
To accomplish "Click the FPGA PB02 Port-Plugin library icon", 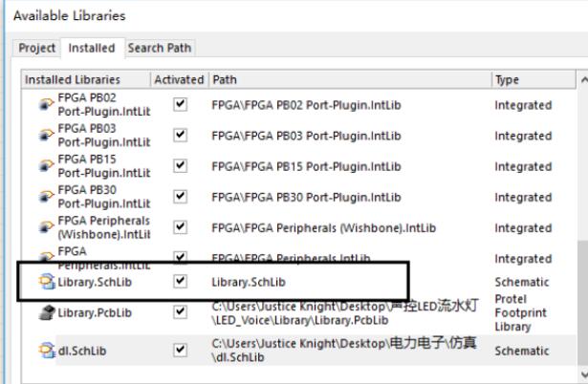I will (47, 104).
